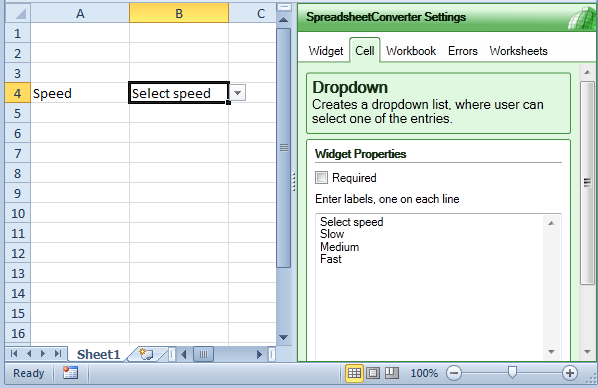
Task: Select row 16 header
Action: click(18, 333)
